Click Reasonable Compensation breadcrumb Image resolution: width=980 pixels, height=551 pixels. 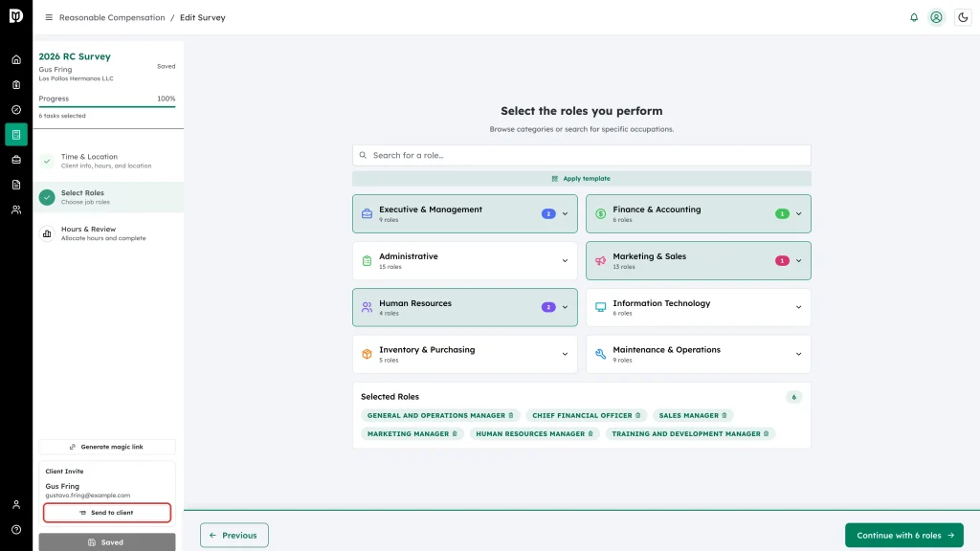click(x=112, y=17)
